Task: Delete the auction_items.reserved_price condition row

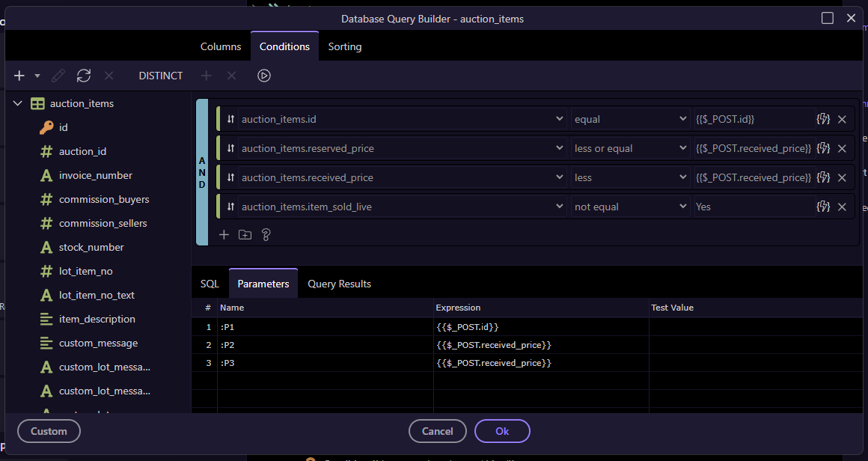Action: point(842,149)
